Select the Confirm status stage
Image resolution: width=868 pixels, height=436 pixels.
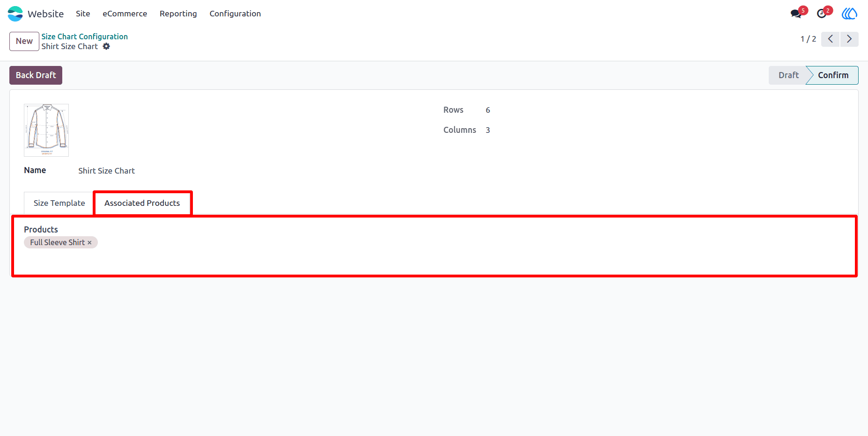[x=833, y=75]
